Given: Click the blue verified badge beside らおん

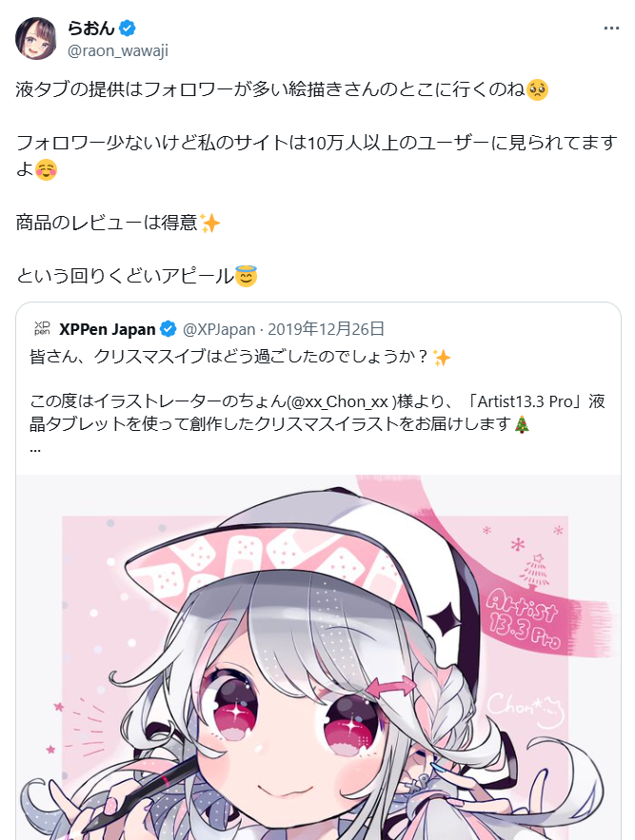Looking at the screenshot, I should tap(128, 28).
